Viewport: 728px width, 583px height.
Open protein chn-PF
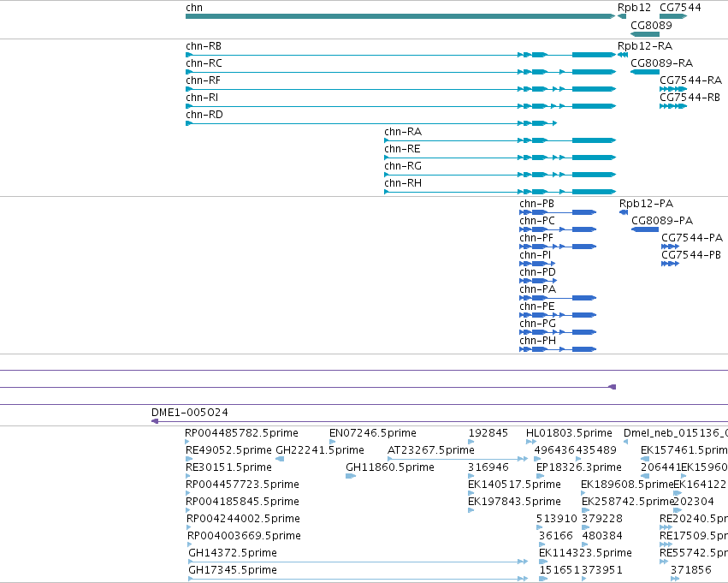536,238
